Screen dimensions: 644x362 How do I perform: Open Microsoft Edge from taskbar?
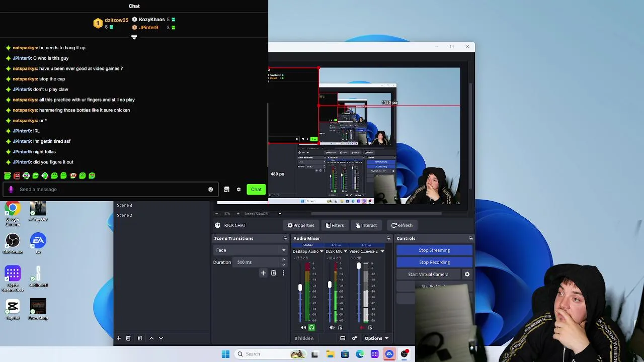click(360, 354)
